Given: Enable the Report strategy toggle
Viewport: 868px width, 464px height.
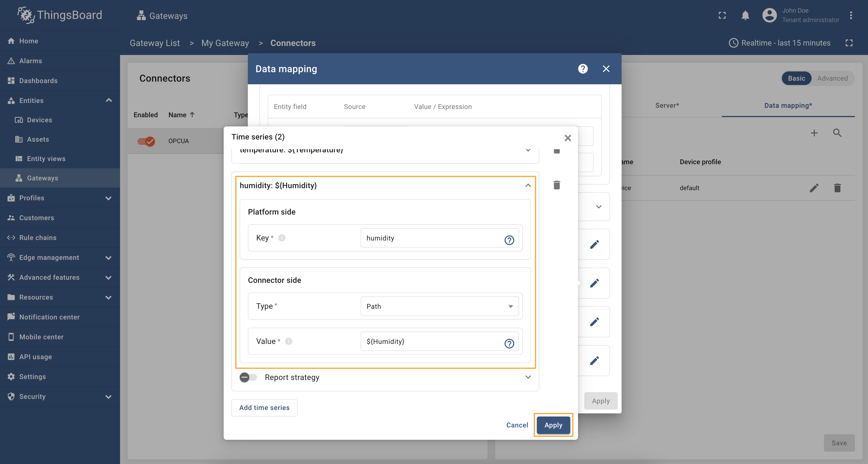Looking at the screenshot, I should click(248, 377).
